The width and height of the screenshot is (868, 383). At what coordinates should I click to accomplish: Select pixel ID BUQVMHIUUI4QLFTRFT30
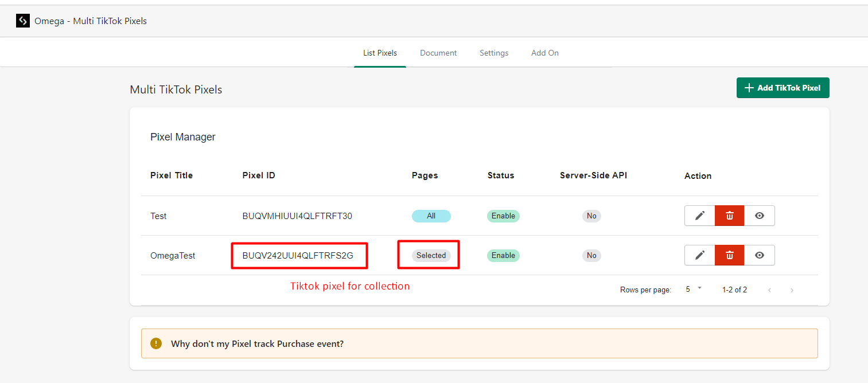[297, 216]
